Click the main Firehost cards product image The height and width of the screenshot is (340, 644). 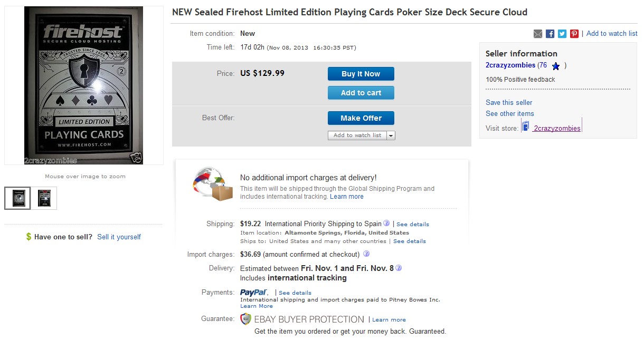[x=83, y=85]
